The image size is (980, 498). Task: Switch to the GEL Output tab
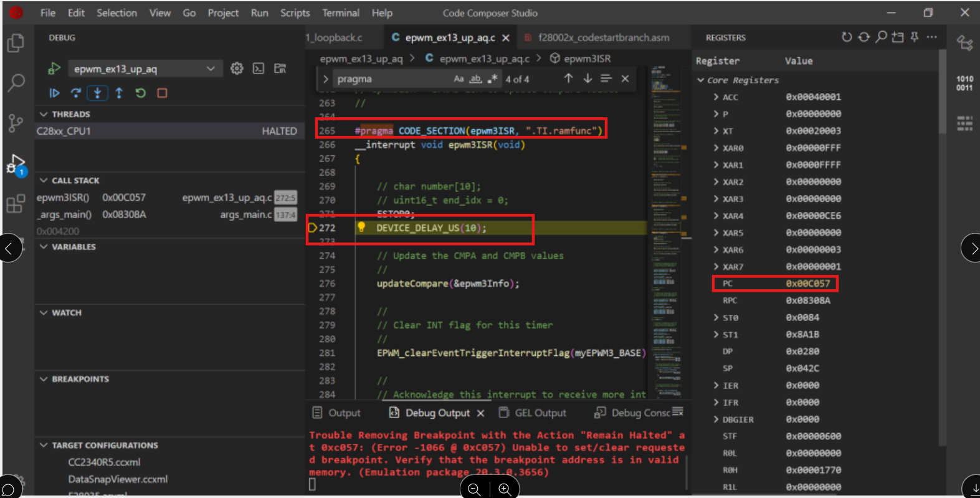tap(533, 413)
